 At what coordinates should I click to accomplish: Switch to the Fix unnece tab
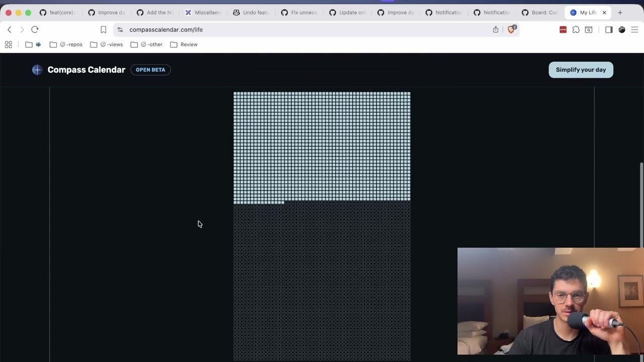(299, 13)
